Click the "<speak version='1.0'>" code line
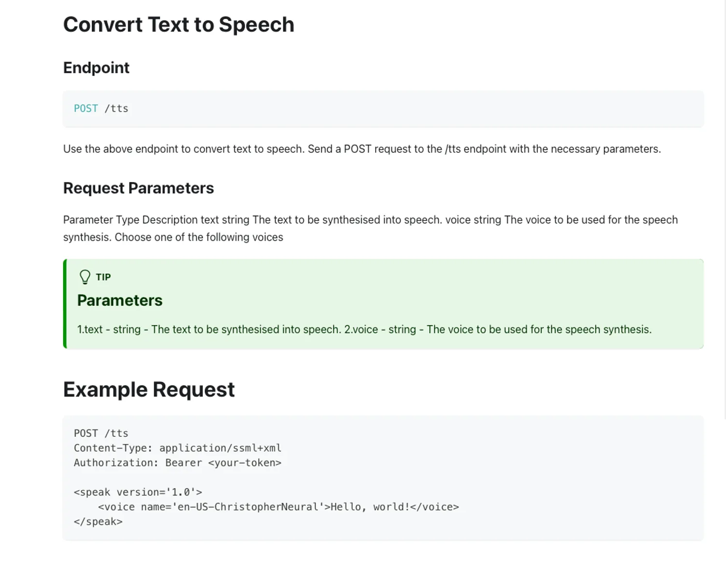 (138, 492)
